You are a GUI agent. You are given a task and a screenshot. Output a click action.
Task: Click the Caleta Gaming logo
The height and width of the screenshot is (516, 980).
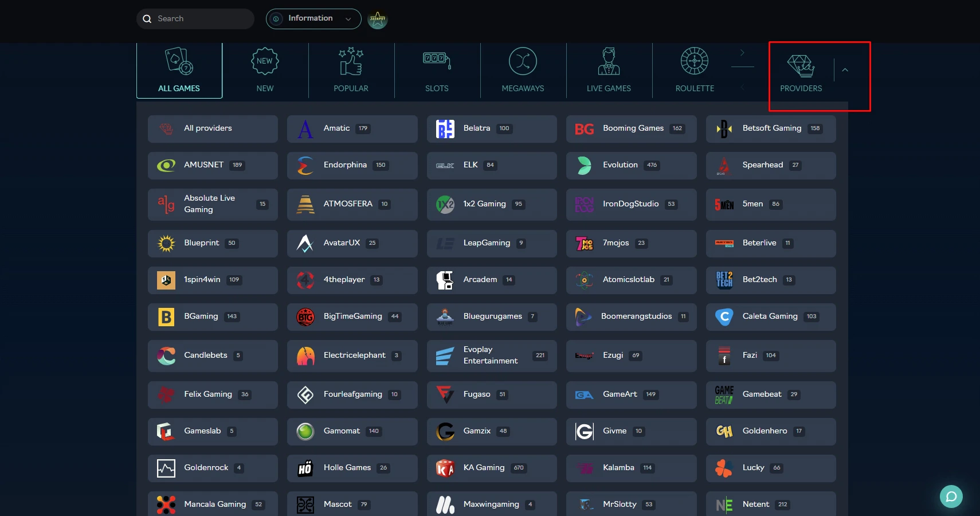724,316
